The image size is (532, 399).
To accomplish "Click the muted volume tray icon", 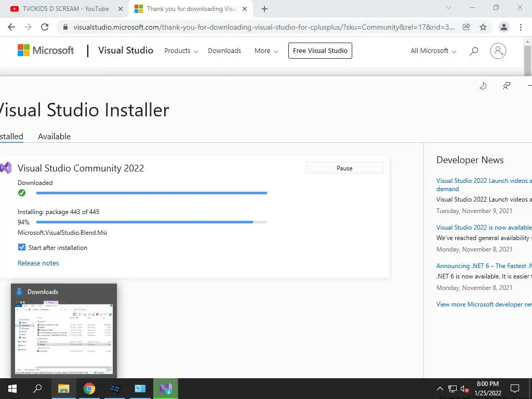I will point(464,389).
